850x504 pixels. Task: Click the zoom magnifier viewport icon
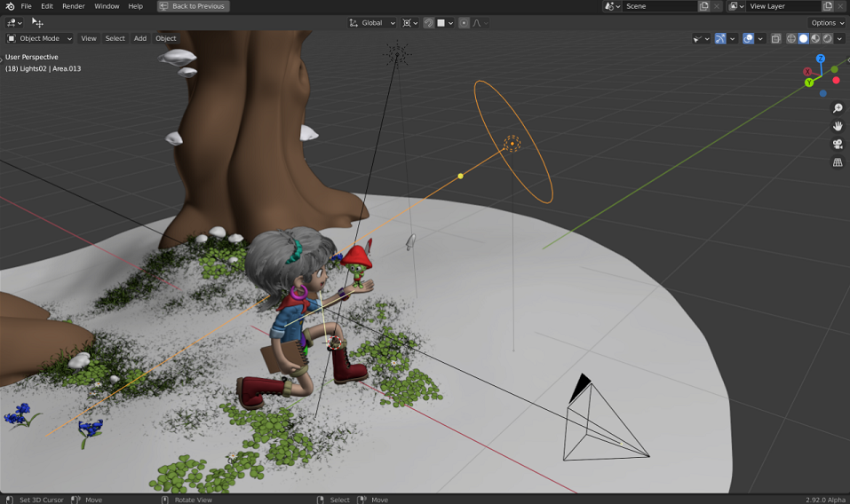point(838,108)
